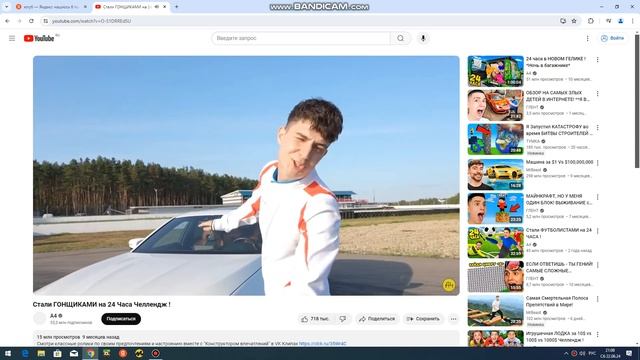This screenshot has height=360, width=640.
Task: Go back in browser history
Action: pos(7,21)
